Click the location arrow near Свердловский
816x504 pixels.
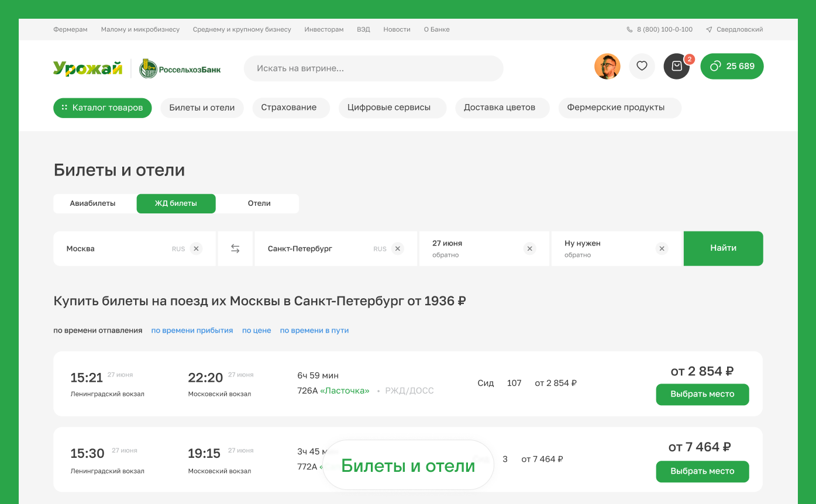point(709,29)
